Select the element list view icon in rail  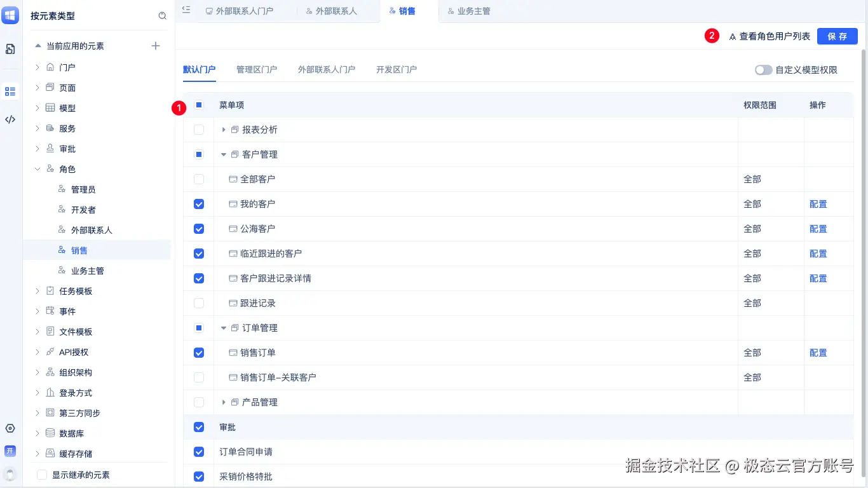point(10,91)
